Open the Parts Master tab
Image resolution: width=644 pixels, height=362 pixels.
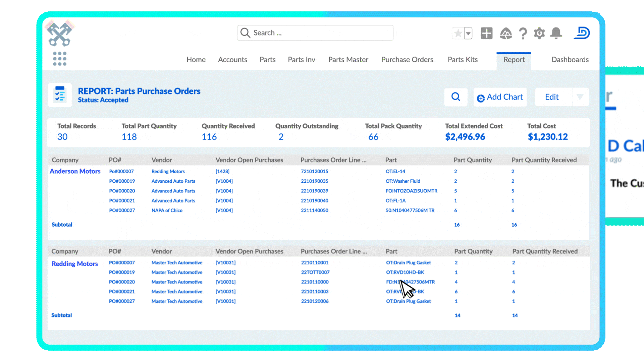[x=348, y=60]
